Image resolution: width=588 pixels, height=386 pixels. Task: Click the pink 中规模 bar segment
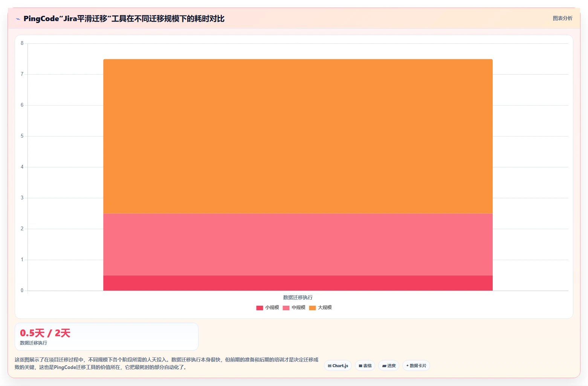[x=298, y=244]
